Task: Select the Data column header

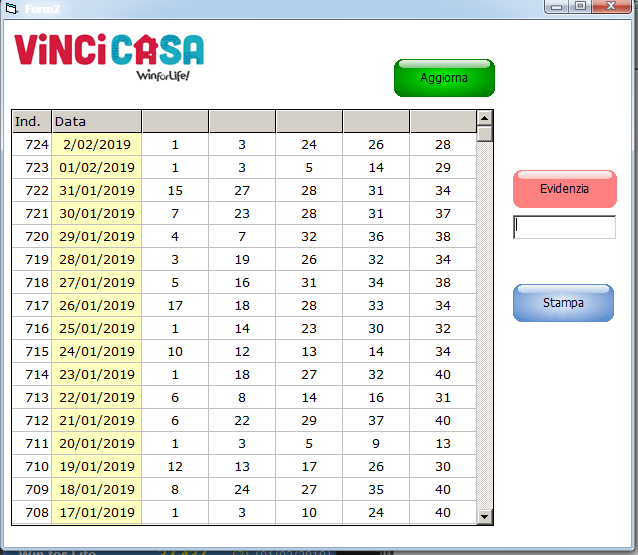Action: (x=96, y=122)
